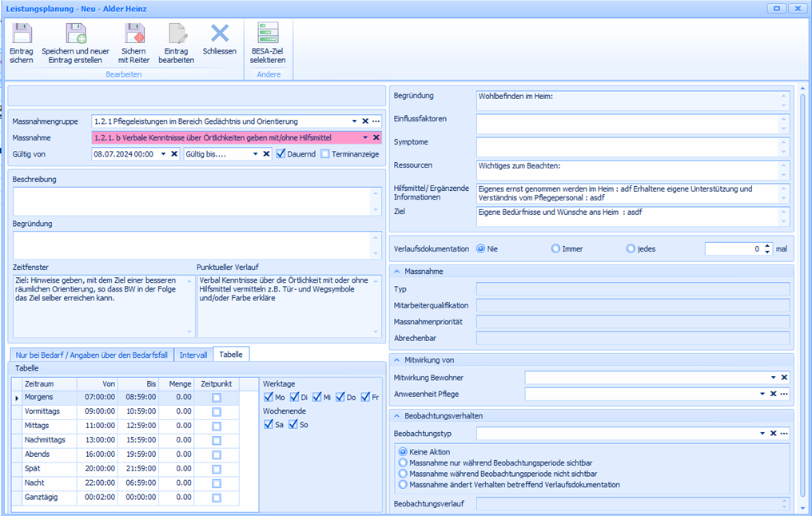This screenshot has width=812, height=516.
Task: Uncheck the Sa weekend checkbox
Action: (269, 425)
